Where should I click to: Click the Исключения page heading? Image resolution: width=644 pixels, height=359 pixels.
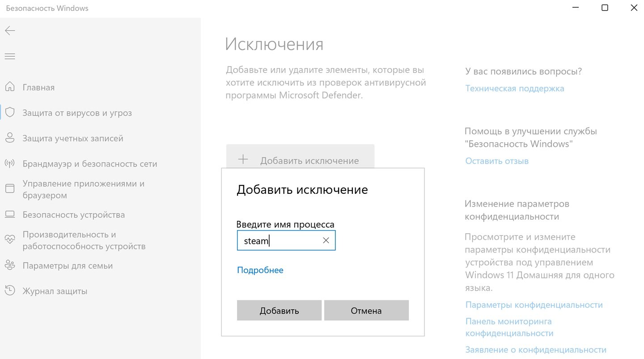coord(274,44)
